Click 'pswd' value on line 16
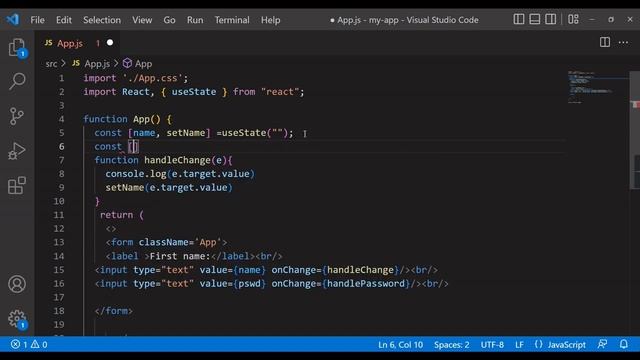This screenshot has height=360, width=640. pyautogui.click(x=249, y=284)
